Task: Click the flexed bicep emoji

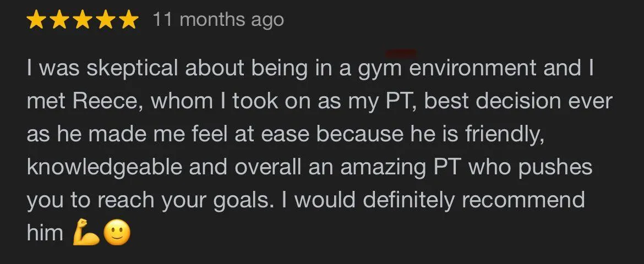Action: [x=86, y=233]
